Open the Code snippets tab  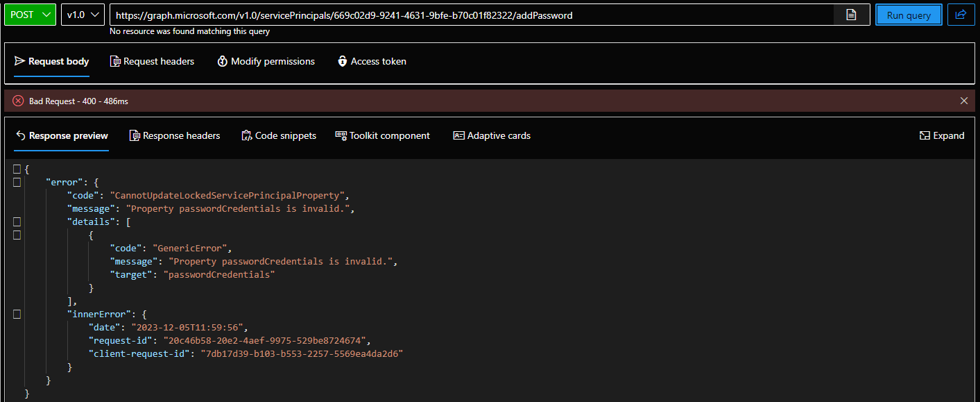point(279,135)
